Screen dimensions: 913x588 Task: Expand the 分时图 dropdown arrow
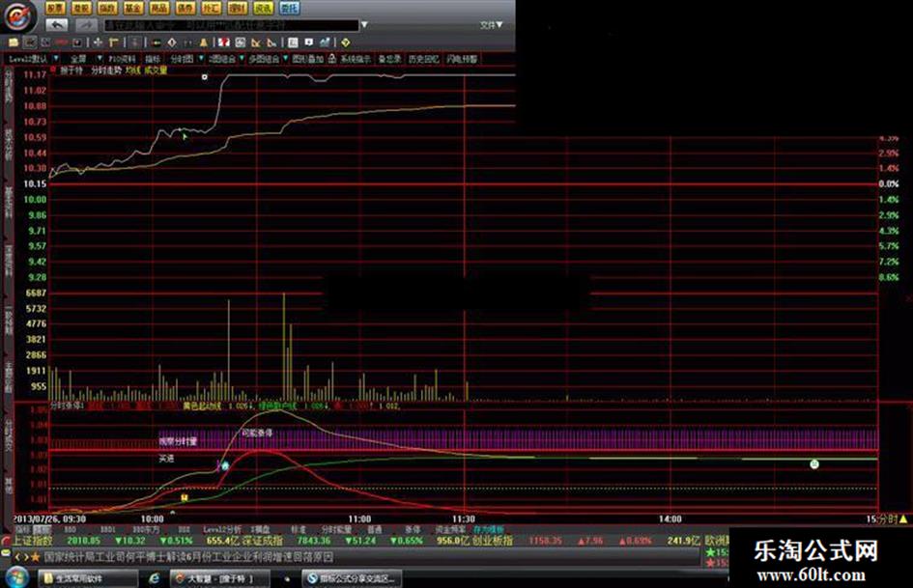pyautogui.click(x=202, y=59)
